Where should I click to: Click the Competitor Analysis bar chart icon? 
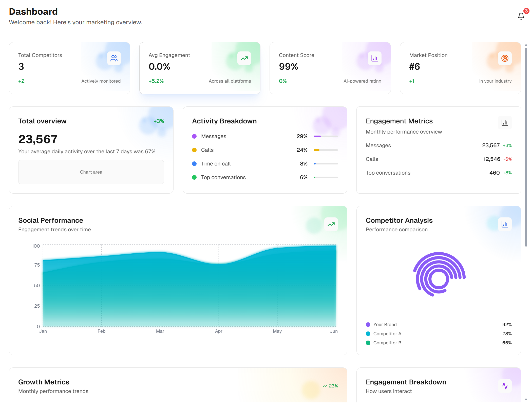505,224
